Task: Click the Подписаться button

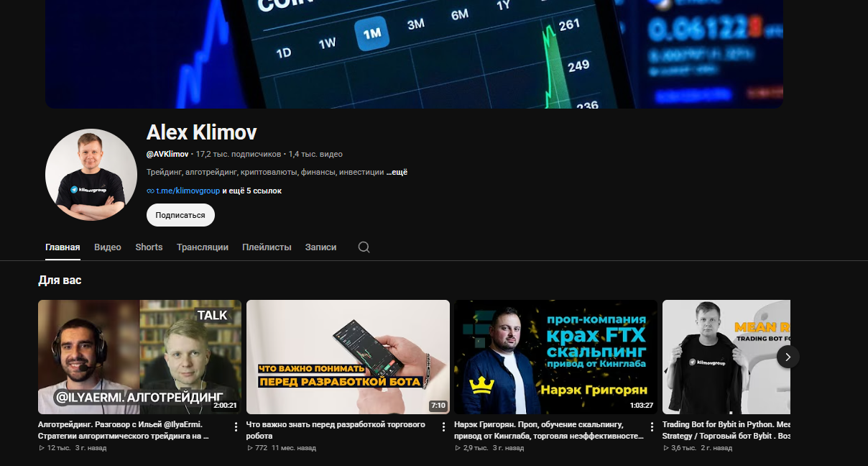Action: point(180,215)
